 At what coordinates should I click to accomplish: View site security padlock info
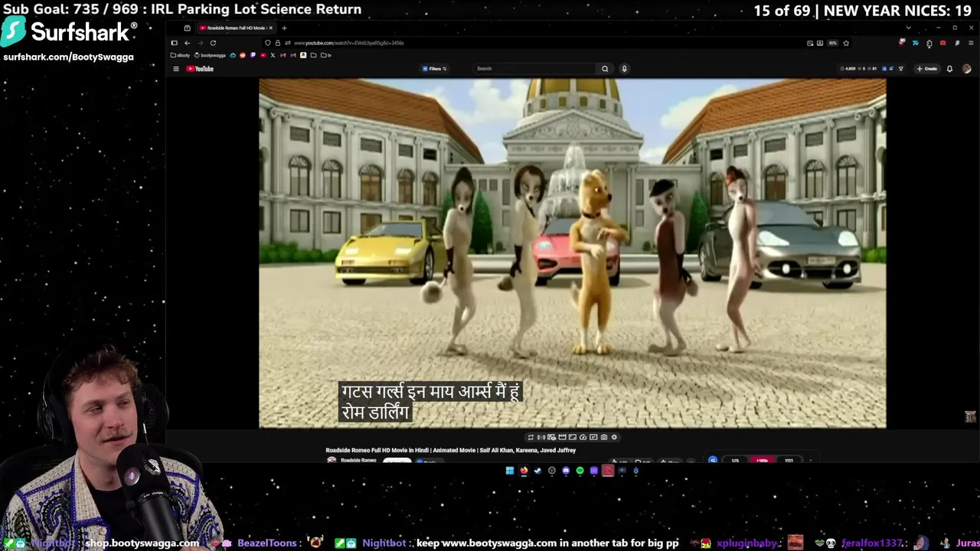click(277, 43)
